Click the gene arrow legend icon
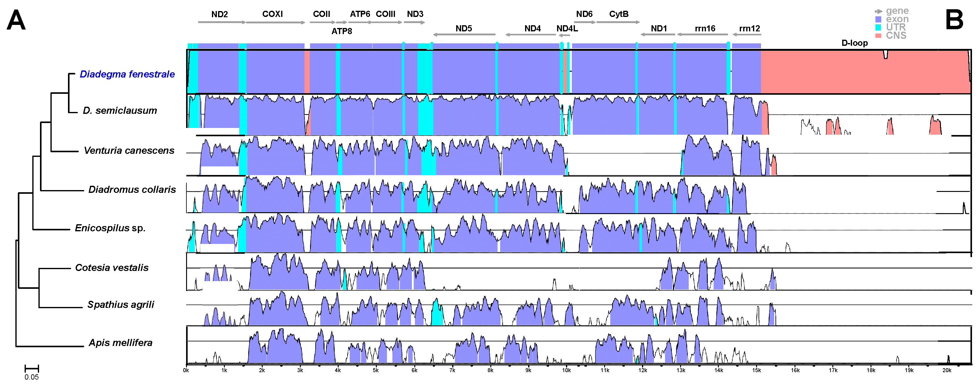 coord(878,11)
